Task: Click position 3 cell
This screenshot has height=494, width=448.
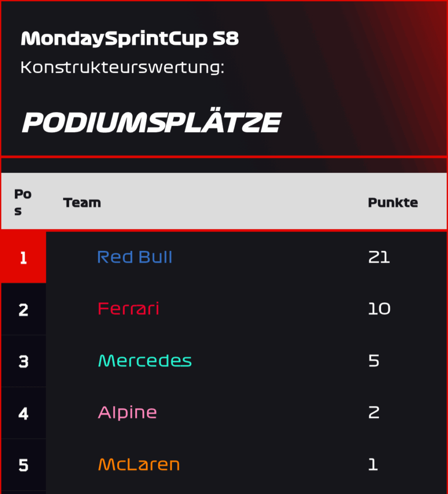Action: point(24,361)
